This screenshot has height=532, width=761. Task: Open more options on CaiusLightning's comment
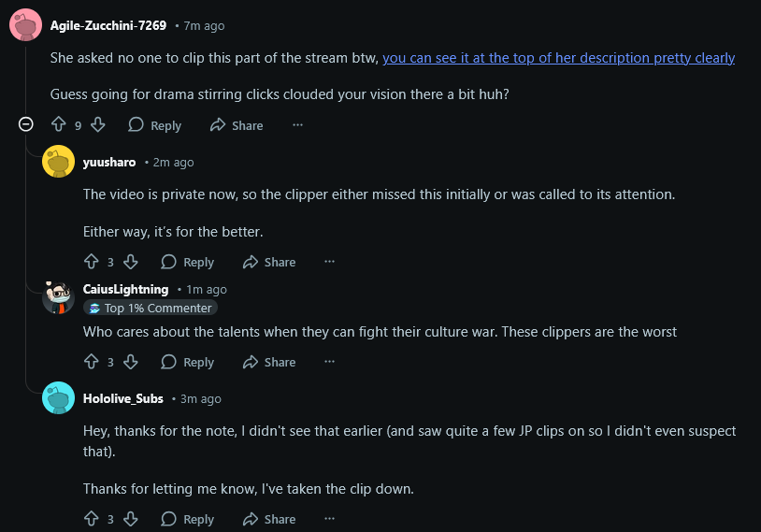(x=329, y=362)
